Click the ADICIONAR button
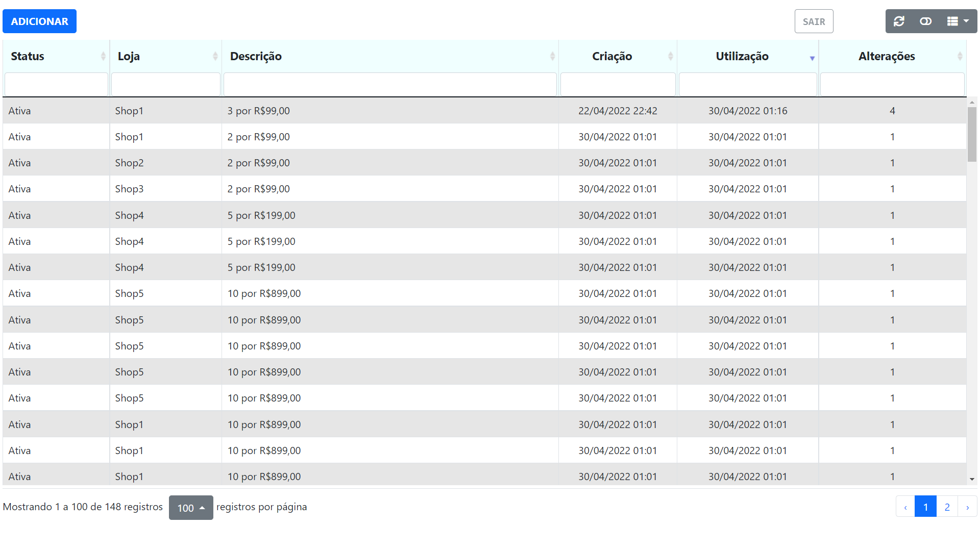980x551 pixels. click(x=39, y=21)
